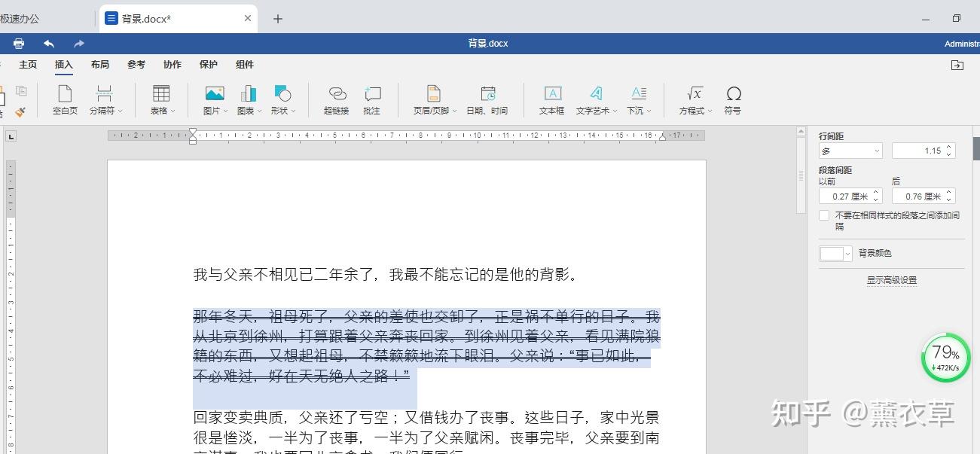The image size is (980, 454).
Task: Click the print icon in title bar
Action: click(19, 44)
